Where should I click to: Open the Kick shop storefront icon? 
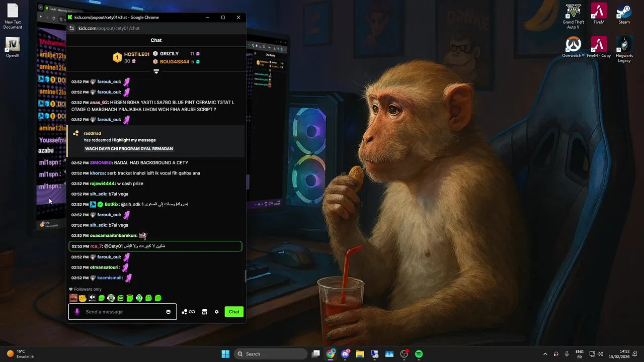(204, 312)
